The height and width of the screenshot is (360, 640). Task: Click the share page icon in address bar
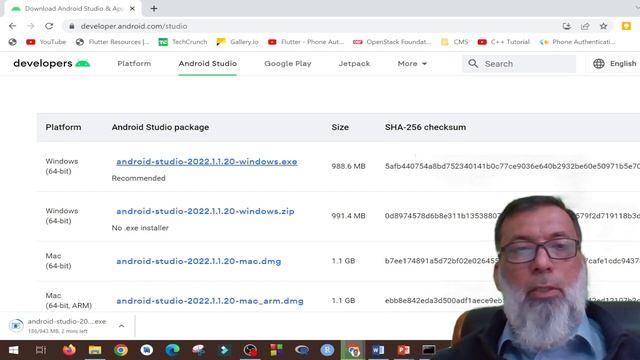[x=585, y=26]
